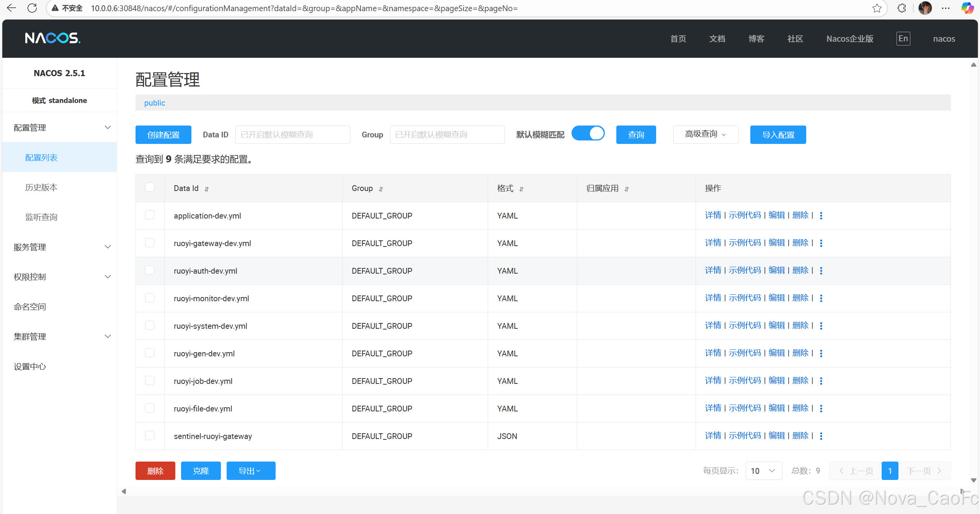
Task: Toggle 默认模糊匹配 switch off
Action: (588, 134)
